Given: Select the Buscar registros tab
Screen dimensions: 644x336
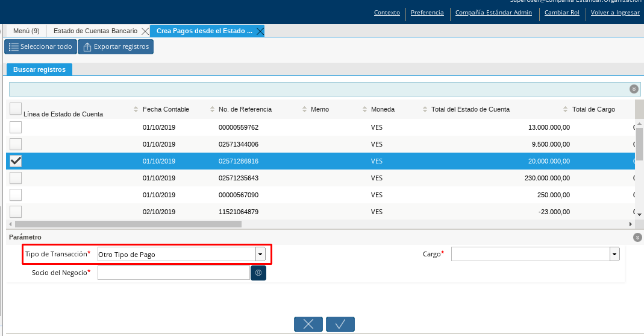Looking at the screenshot, I should coord(39,69).
